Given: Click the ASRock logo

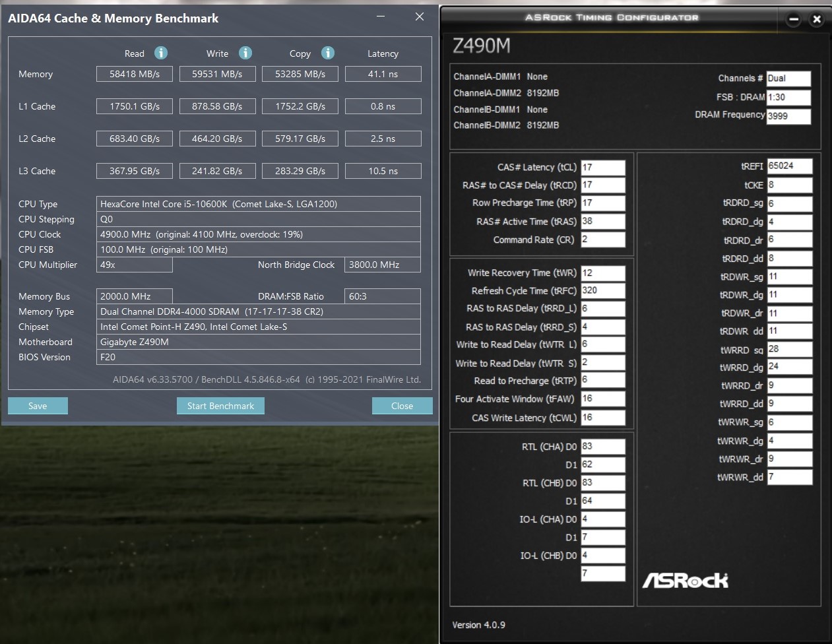Looking at the screenshot, I should 686,580.
